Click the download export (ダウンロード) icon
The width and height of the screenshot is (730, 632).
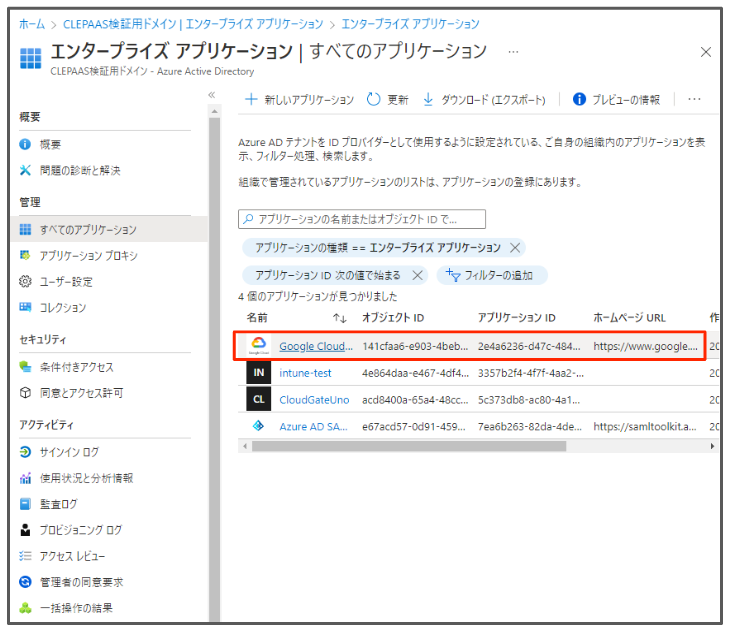click(428, 100)
